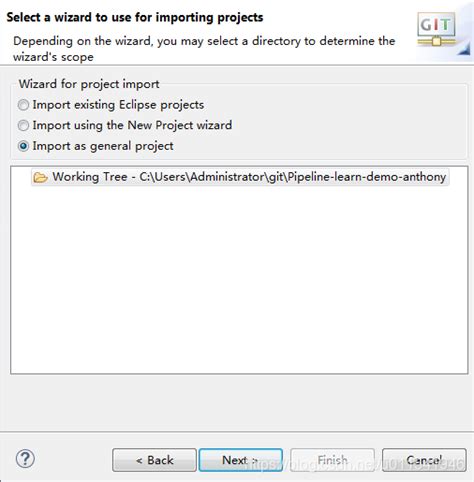Image resolution: width=474 pixels, height=482 pixels.
Task: Click the "Import as general project" label text
Action: (103, 146)
